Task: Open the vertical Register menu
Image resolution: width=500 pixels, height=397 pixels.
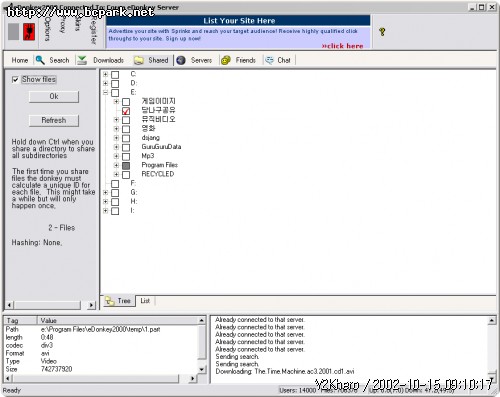Action: pyautogui.click(x=93, y=31)
